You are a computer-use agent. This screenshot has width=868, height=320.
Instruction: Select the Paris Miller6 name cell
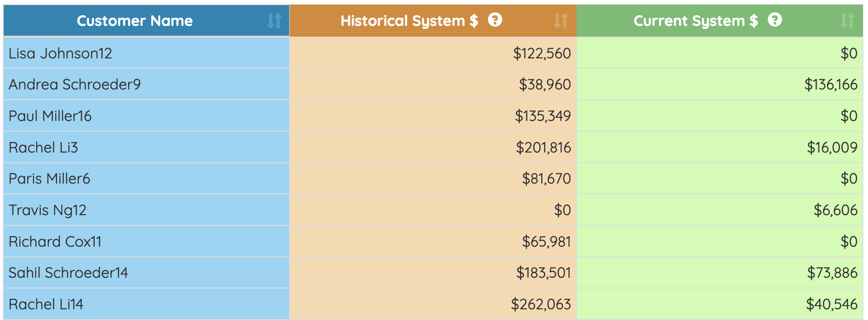(146, 179)
